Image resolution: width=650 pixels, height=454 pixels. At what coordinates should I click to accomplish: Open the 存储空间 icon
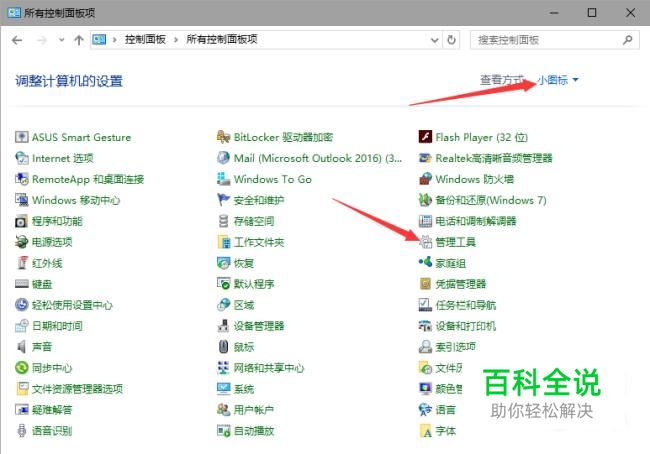click(223, 221)
